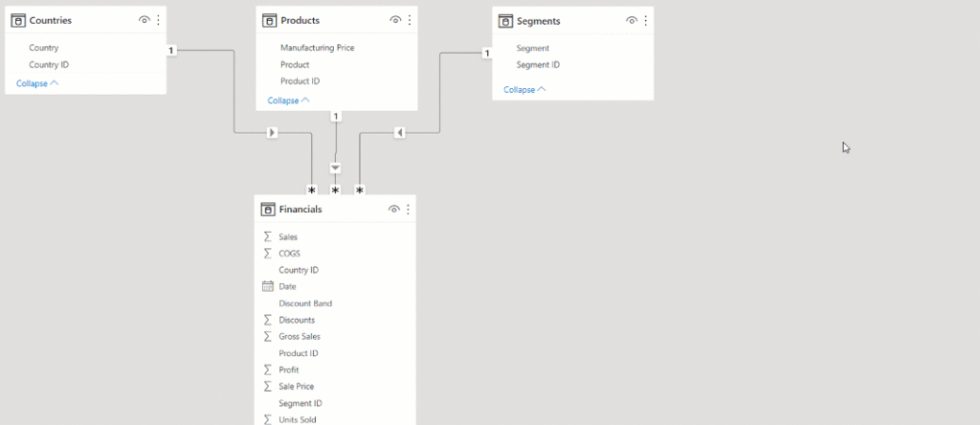Open more options for Segments table
Image resolution: width=980 pixels, height=425 pixels.
(x=645, y=20)
